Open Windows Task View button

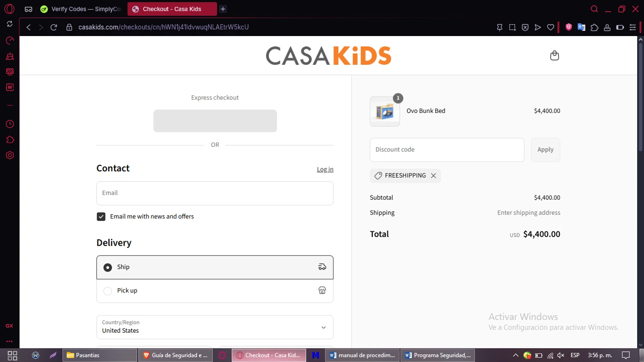point(12,355)
